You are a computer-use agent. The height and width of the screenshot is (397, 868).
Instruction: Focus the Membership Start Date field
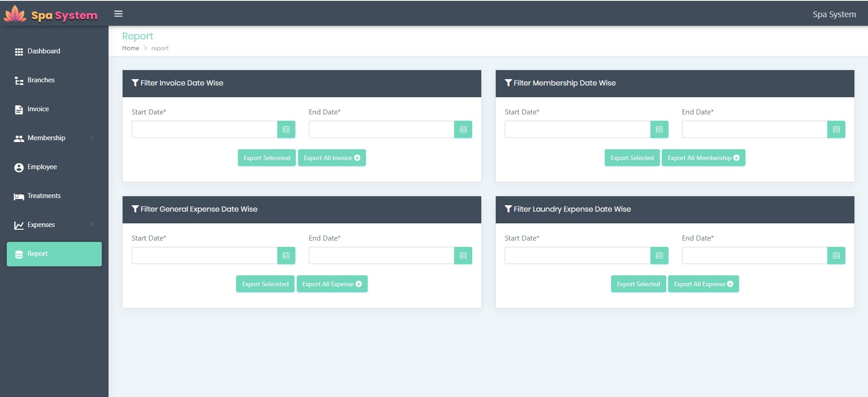[578, 129]
